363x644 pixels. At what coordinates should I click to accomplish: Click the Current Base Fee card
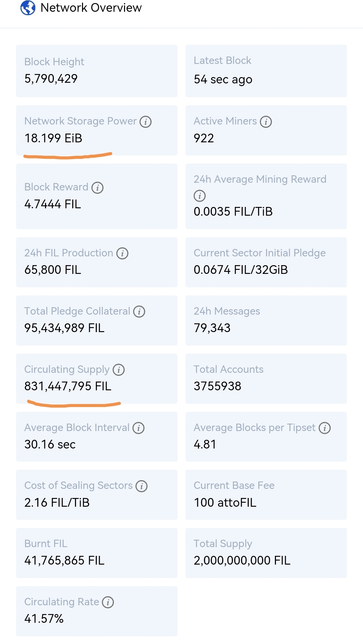[x=266, y=495]
